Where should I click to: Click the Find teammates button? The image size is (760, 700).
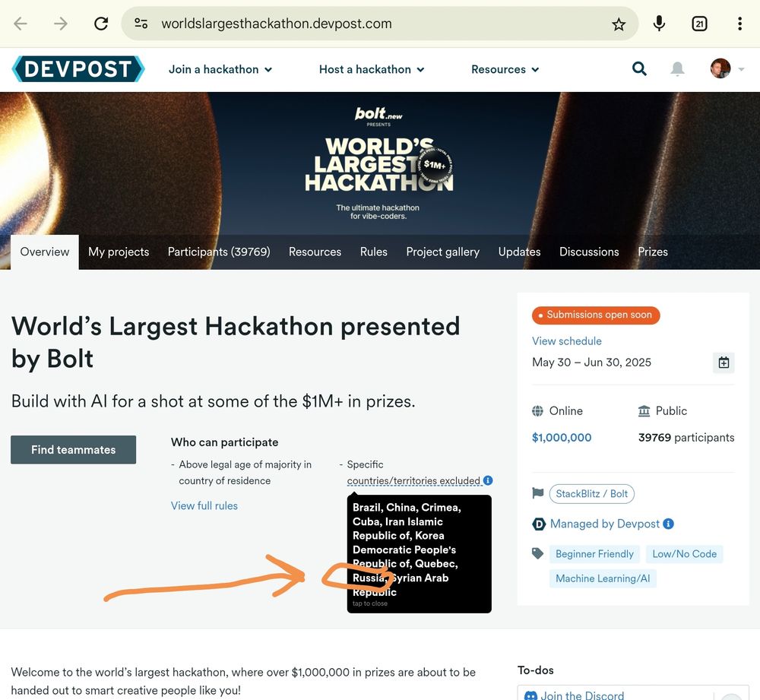[x=73, y=449]
